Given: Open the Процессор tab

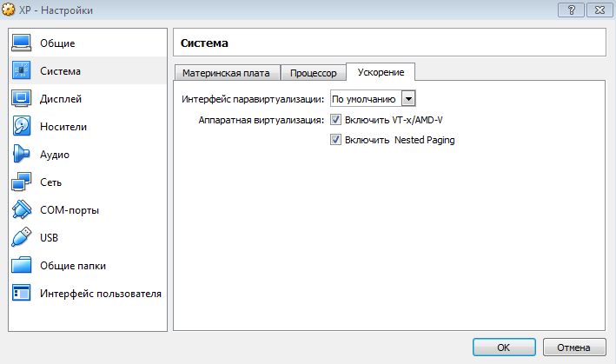Looking at the screenshot, I should click(x=313, y=73).
